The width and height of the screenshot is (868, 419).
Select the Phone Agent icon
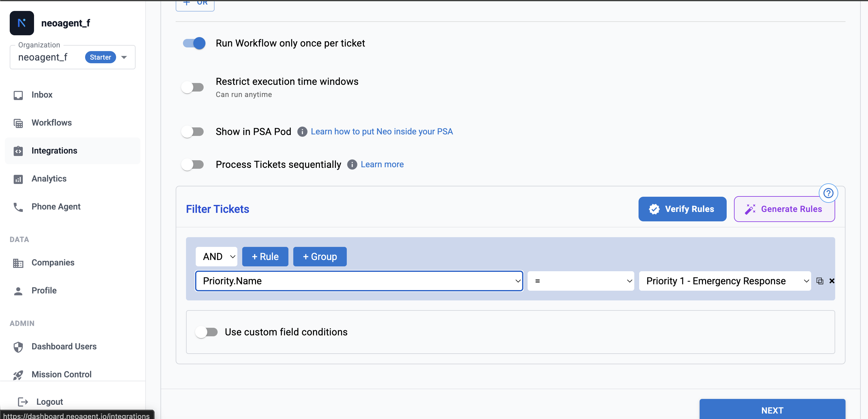click(x=18, y=207)
